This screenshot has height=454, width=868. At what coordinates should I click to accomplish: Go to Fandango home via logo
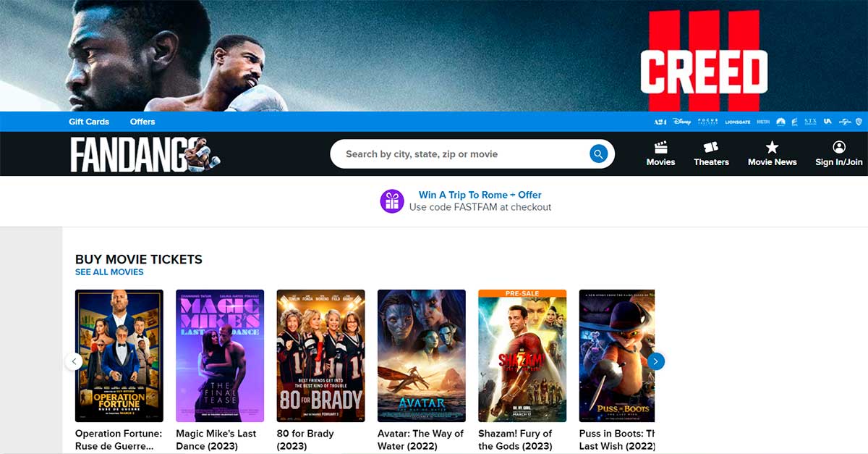coord(145,154)
